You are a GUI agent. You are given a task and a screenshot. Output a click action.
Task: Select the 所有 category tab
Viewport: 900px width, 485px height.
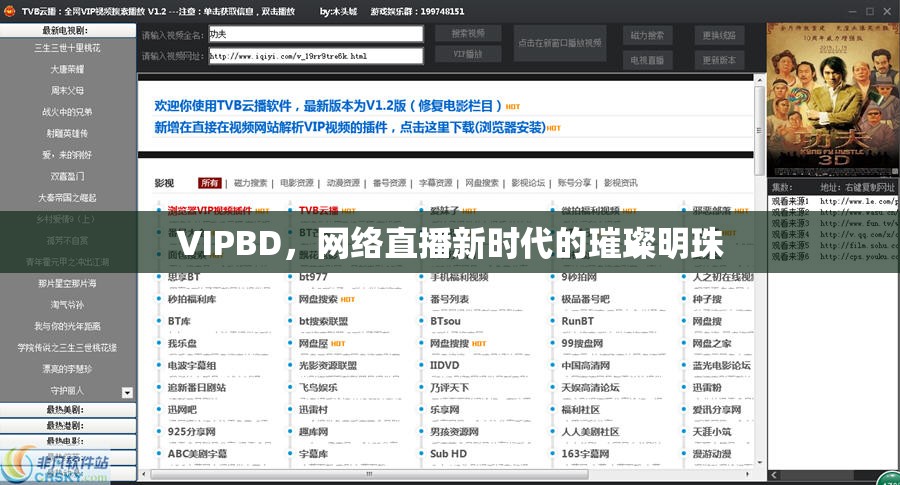pyautogui.click(x=210, y=183)
